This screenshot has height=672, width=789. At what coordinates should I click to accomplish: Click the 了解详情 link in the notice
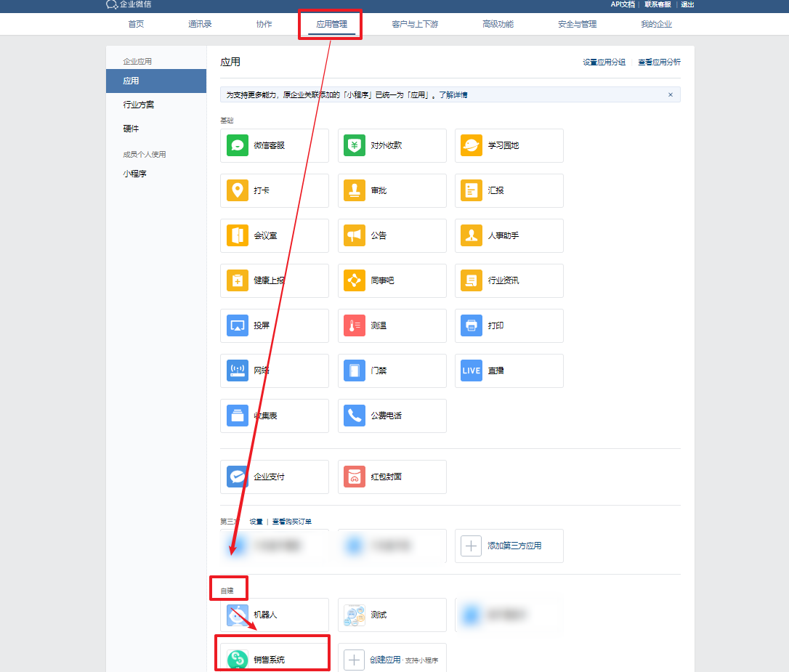point(453,94)
